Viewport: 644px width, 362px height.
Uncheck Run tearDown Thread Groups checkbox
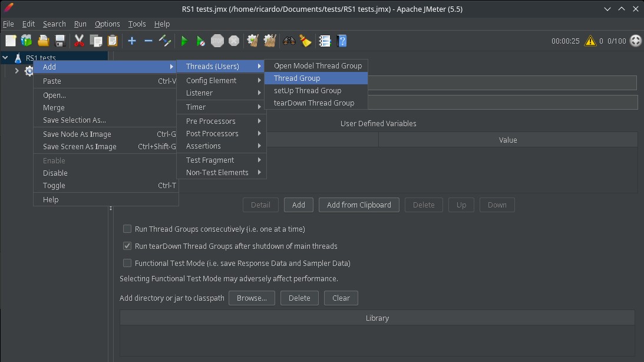(127, 246)
